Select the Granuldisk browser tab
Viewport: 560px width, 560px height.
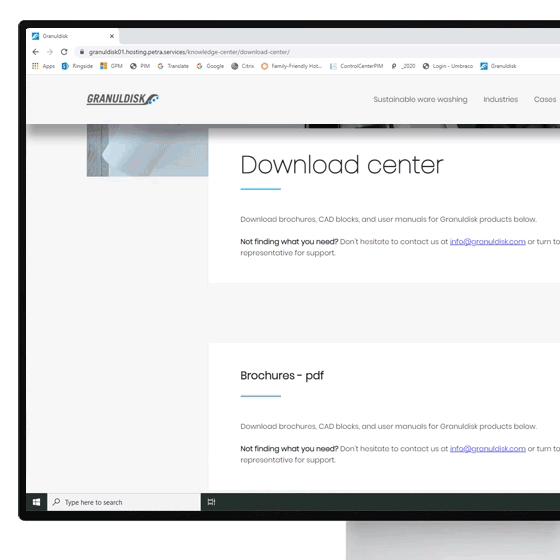[73, 36]
